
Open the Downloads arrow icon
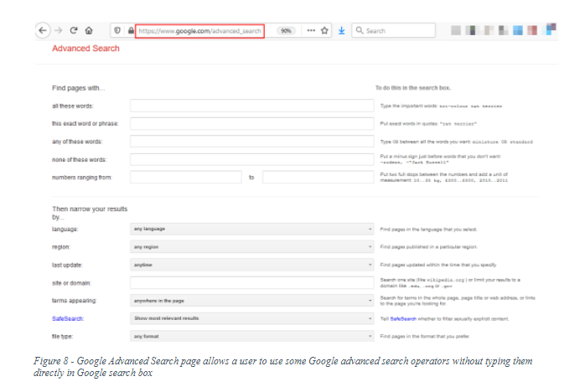341,31
